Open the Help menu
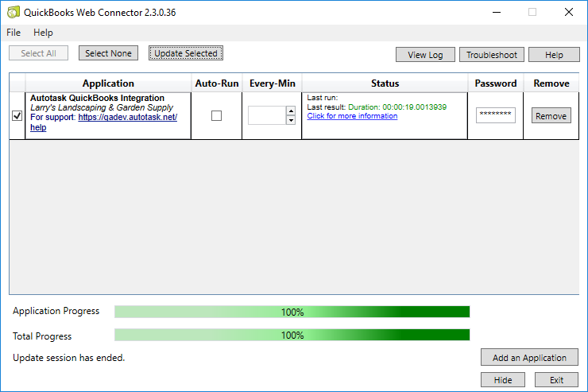This screenshot has height=392, width=588. tap(43, 33)
